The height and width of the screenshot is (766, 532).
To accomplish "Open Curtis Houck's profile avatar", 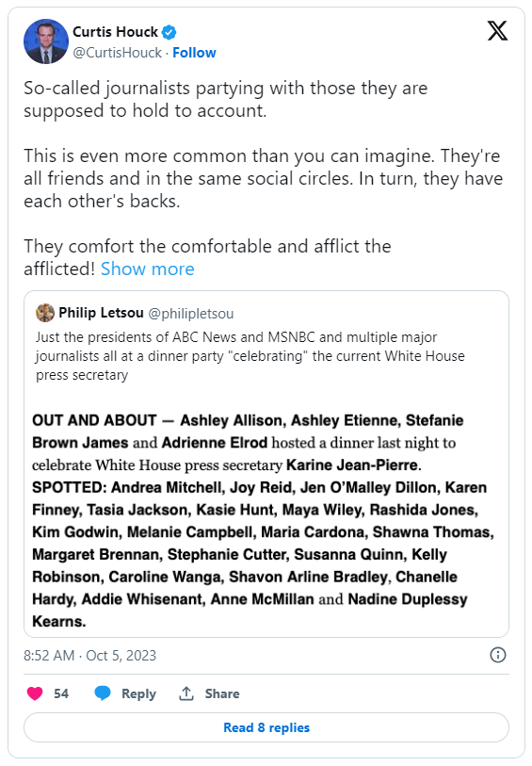I will point(46,41).
